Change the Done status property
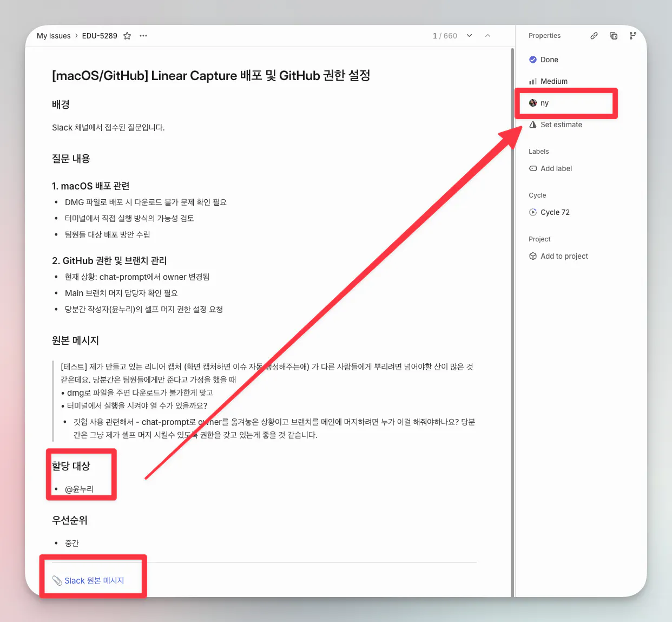The height and width of the screenshot is (622, 672). tap(544, 60)
